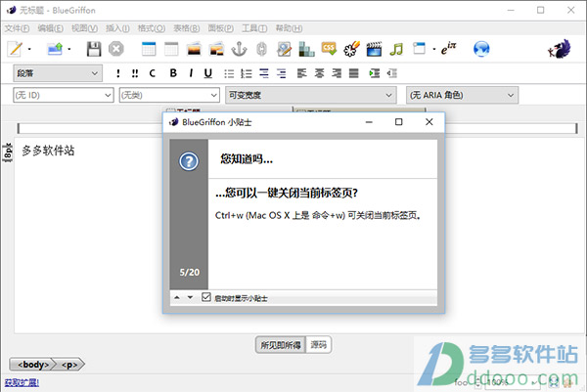Open the CSS stylesheet editor icon

(x=329, y=48)
